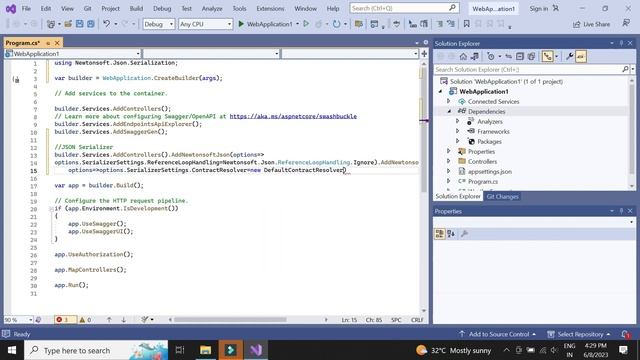Switch to Git Changes tab
The height and width of the screenshot is (360, 640).
[502, 196]
